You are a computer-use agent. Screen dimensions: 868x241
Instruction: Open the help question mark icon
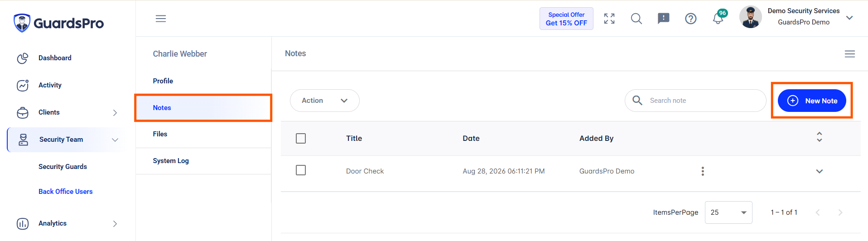coord(691,19)
